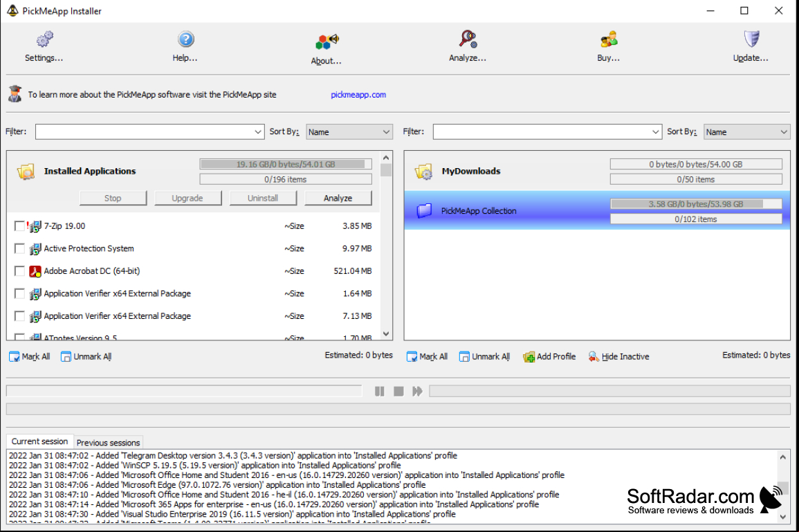Launch the Analyze magnifier icon in toolbar
This screenshot has width=799, height=532.
point(467,39)
